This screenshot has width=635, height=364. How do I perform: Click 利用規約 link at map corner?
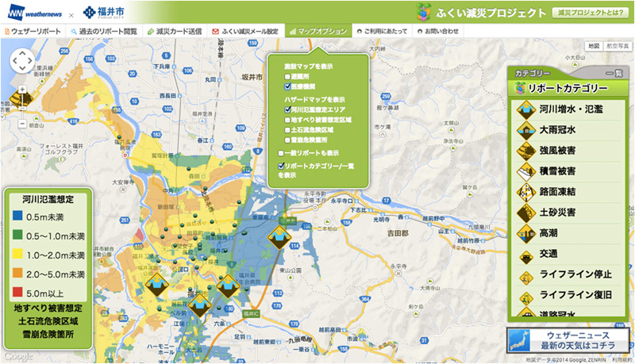pyautogui.click(x=622, y=359)
